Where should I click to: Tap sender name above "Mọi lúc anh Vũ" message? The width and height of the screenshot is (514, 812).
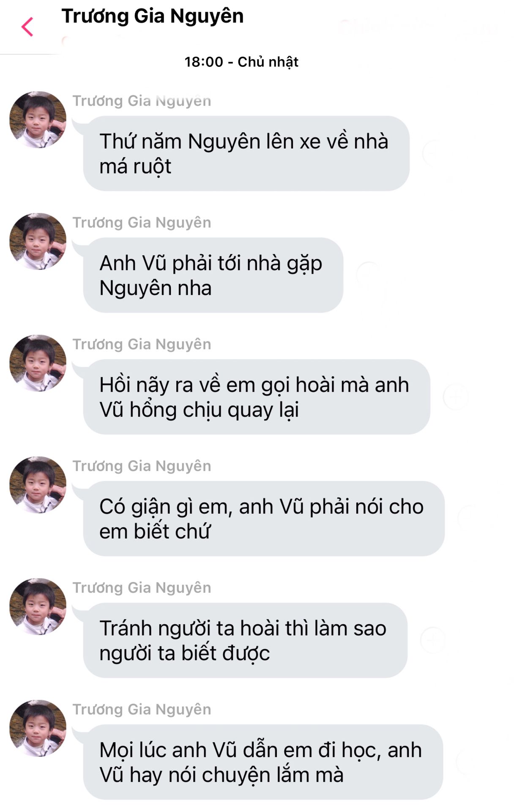(x=142, y=710)
